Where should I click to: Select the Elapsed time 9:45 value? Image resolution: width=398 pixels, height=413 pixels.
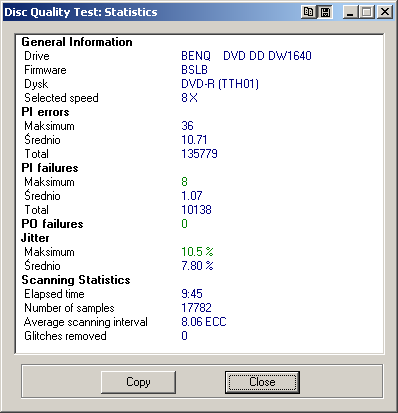point(192,294)
